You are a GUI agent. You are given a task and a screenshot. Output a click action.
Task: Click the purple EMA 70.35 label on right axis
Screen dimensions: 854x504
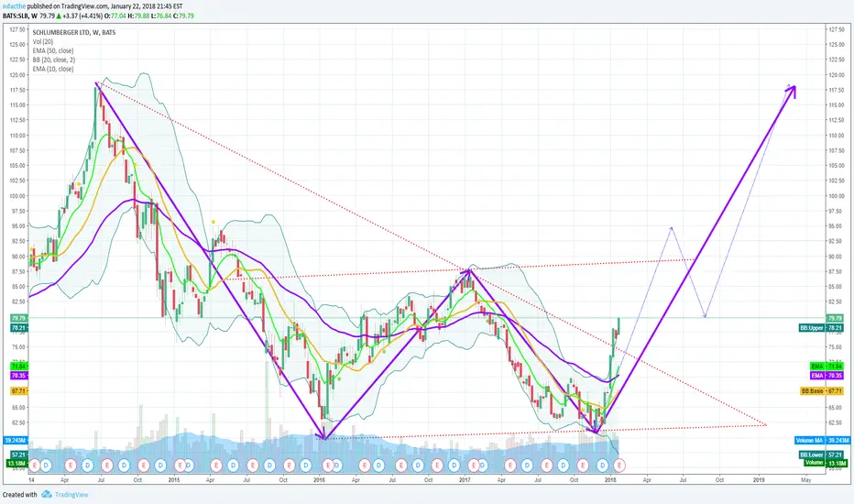[828, 376]
